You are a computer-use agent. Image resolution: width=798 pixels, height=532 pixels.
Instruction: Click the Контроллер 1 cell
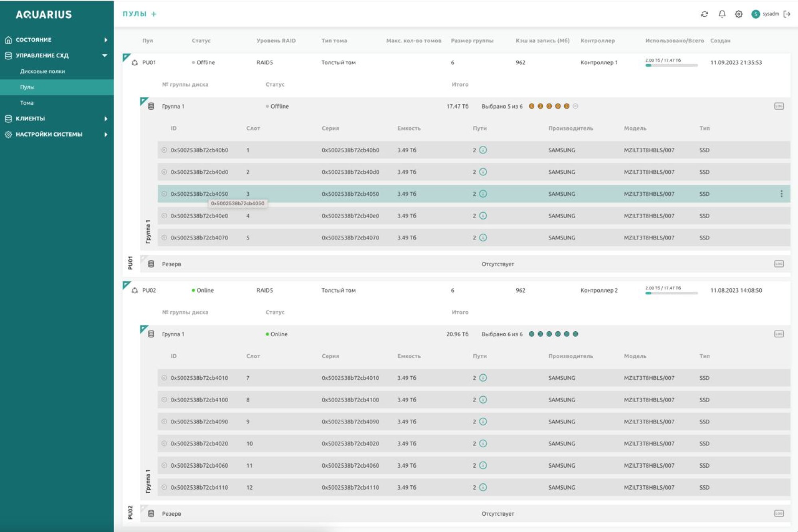pos(599,63)
